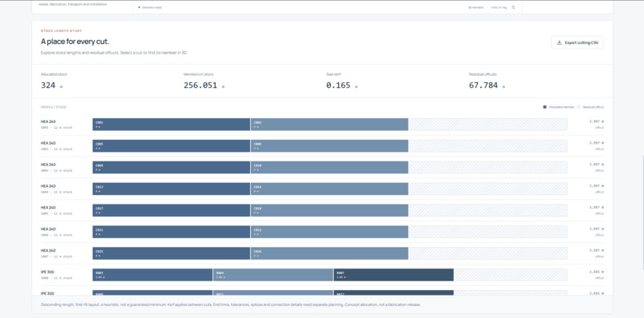Click the IPE 300 label for stock S008
644x318 pixels.
pyautogui.click(x=47, y=272)
